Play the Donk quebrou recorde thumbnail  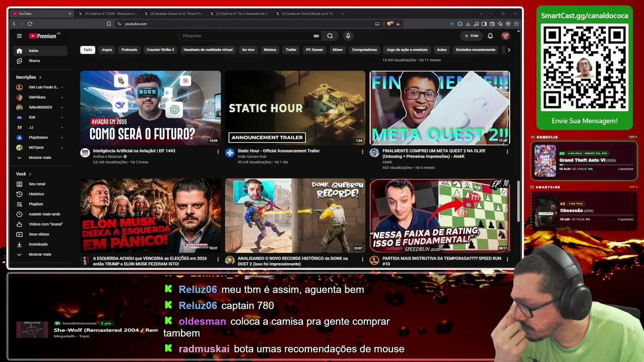pyautogui.click(x=295, y=215)
